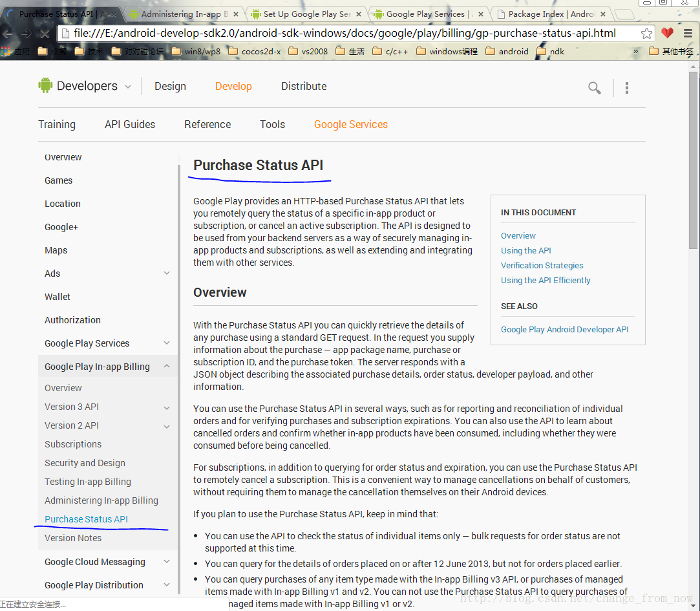Switch to the Set Up Google Play Services tab
This screenshot has height=611, width=700.
pos(306,14)
